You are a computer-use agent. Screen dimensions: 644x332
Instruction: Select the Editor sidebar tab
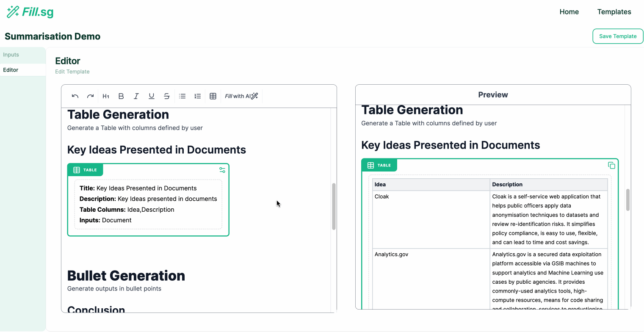click(11, 70)
